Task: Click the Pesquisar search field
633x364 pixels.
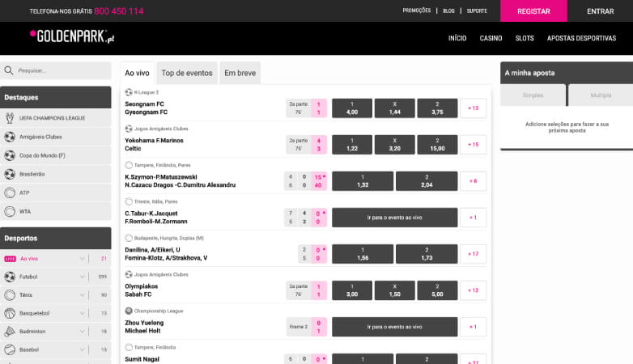Action: [x=56, y=70]
